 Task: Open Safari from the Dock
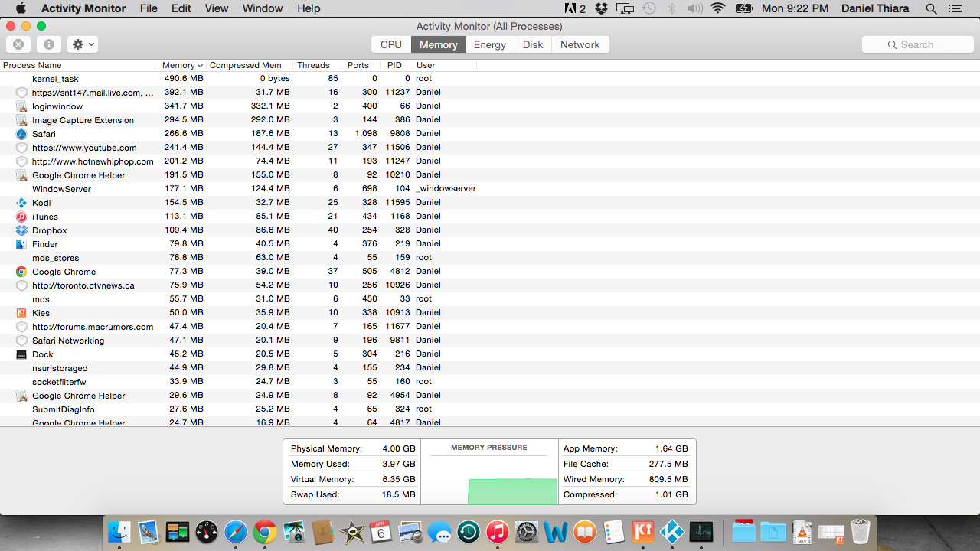[x=236, y=532]
